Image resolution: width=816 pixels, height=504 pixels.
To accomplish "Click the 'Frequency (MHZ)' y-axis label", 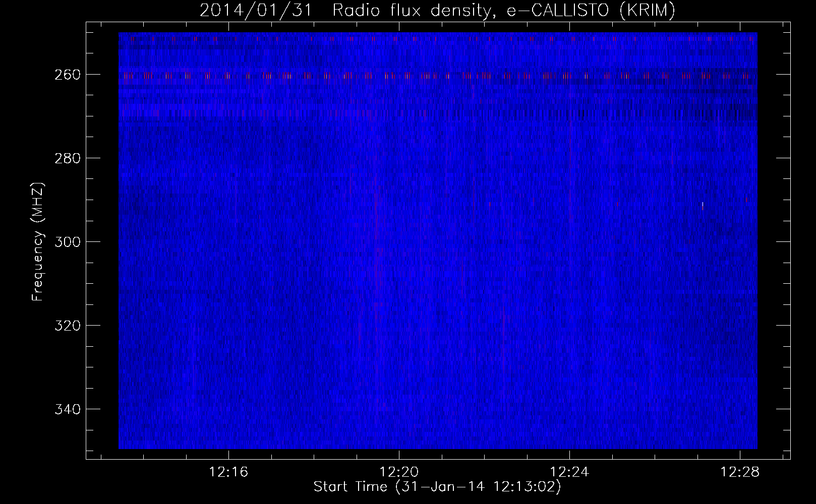I will click(38, 241).
